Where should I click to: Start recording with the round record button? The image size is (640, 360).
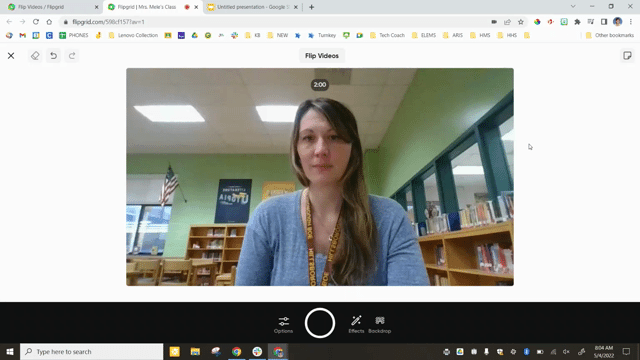pos(320,323)
